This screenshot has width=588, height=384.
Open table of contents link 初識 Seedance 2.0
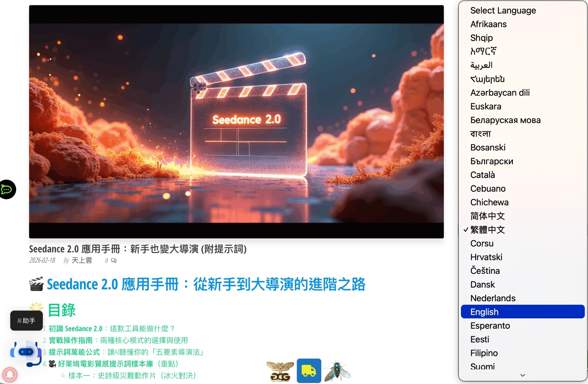coord(76,329)
